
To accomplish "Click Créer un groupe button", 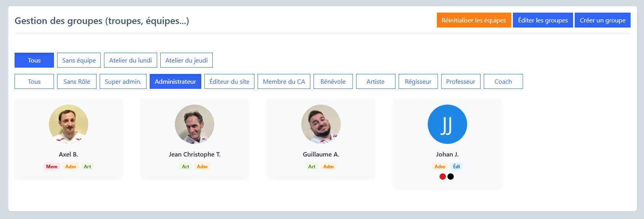I will 603,20.
